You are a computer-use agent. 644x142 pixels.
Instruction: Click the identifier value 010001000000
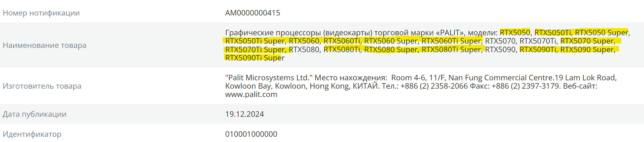click(251, 134)
